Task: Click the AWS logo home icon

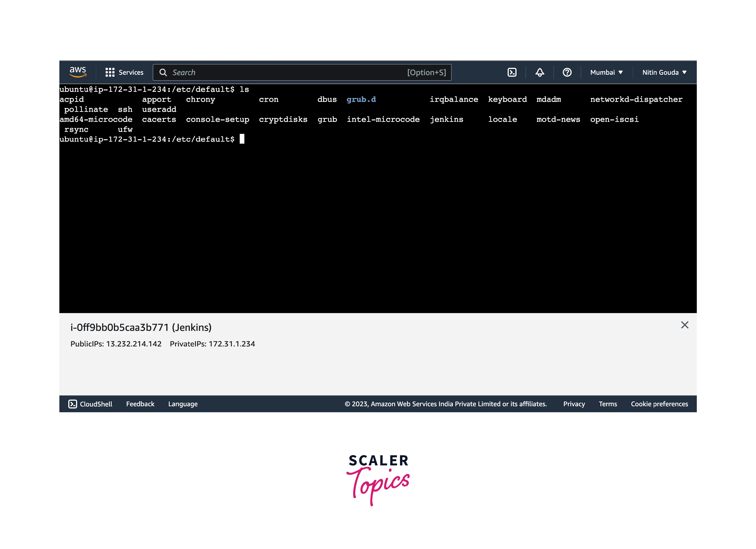Action: (78, 72)
